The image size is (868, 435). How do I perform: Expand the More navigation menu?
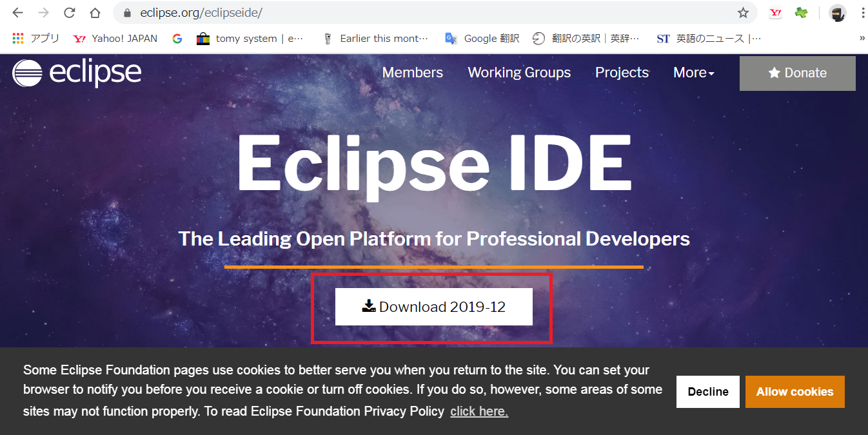(x=693, y=72)
